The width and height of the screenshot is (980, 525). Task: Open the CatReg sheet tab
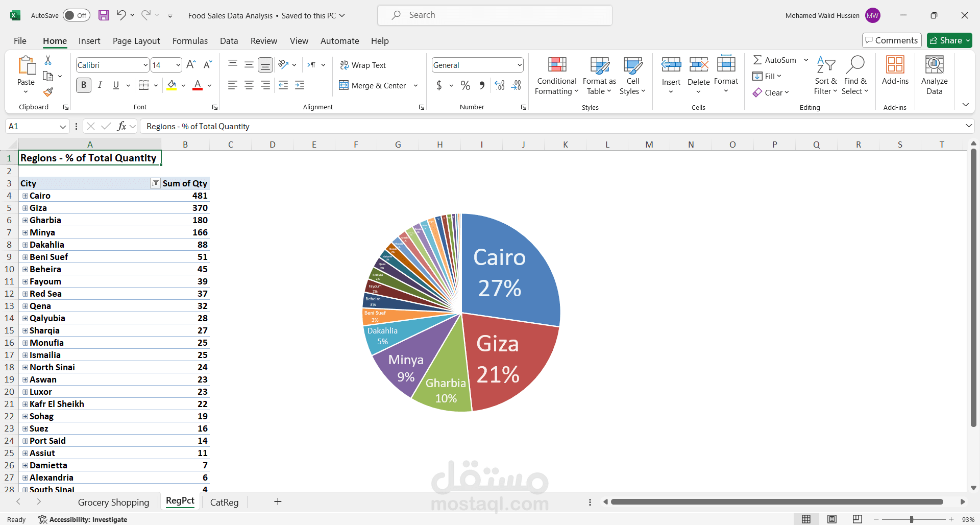tap(224, 502)
